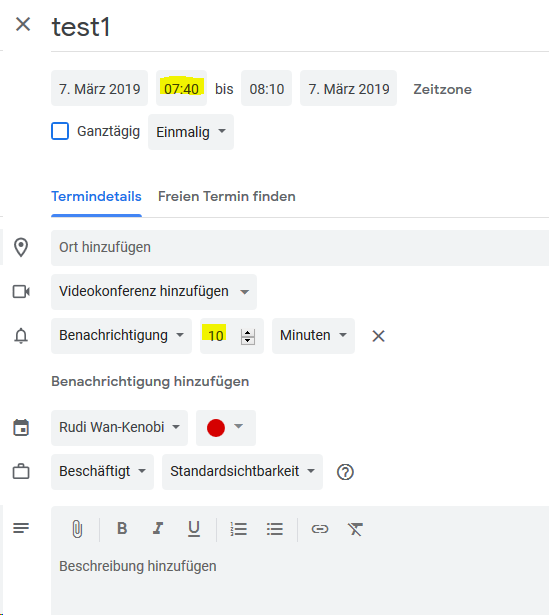Insert a bulleted list in description

point(274,529)
